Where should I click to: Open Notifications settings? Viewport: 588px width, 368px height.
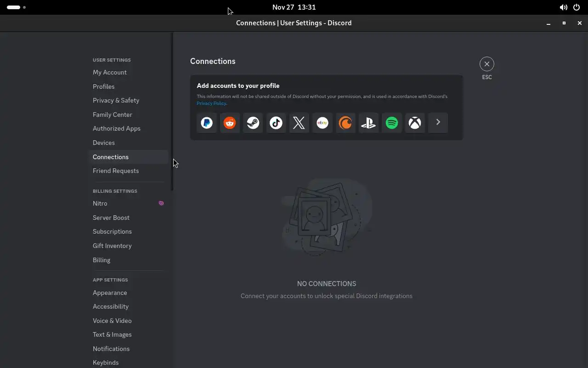[x=128, y=349]
